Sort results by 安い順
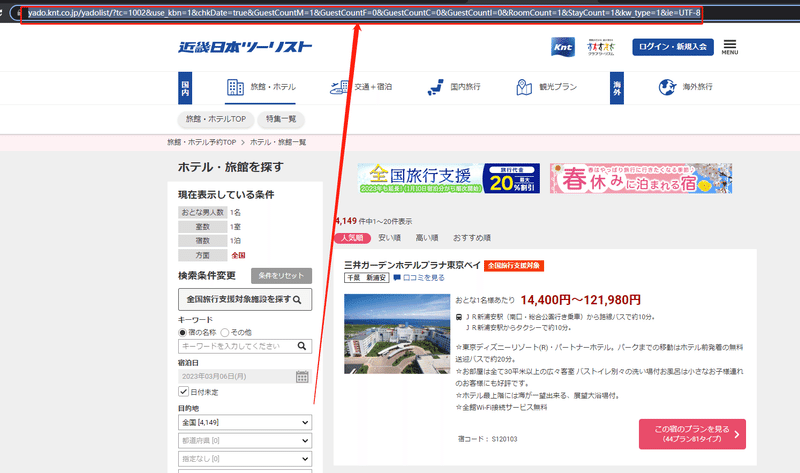Image resolution: width=800 pixels, height=473 pixels. pyautogui.click(x=389, y=238)
